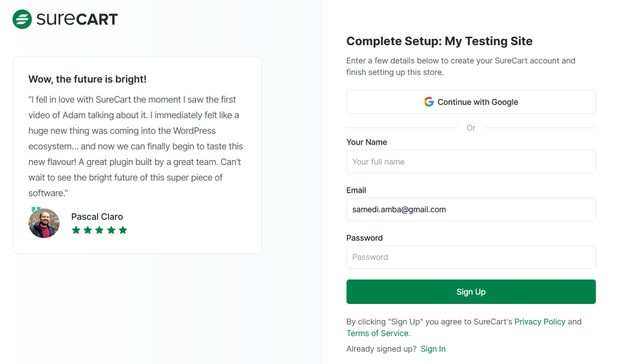Open the Terms of Service link
Viewport: 623px width, 364px height.
click(377, 333)
